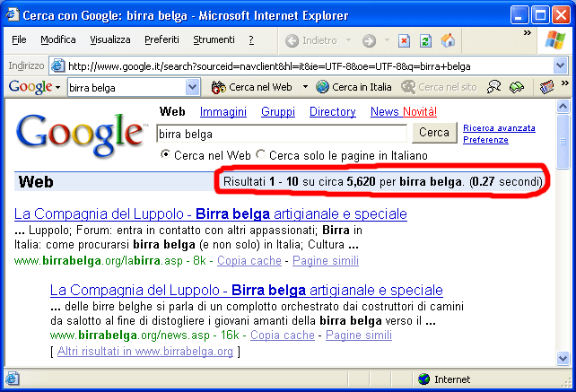Click the status bar page icon

tap(13, 379)
